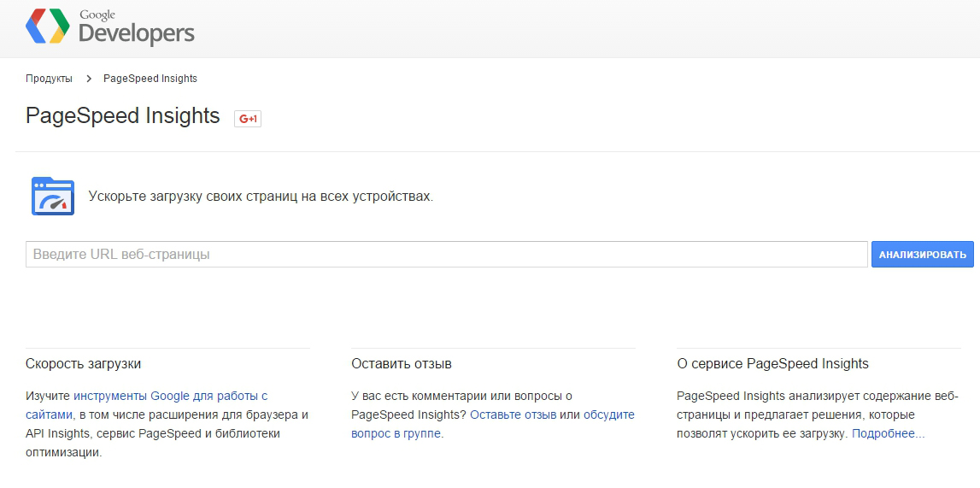Viewport: 980px width, 488px height.
Task: Click the PageSpeed Insights description paragraph
Action: tap(817, 415)
